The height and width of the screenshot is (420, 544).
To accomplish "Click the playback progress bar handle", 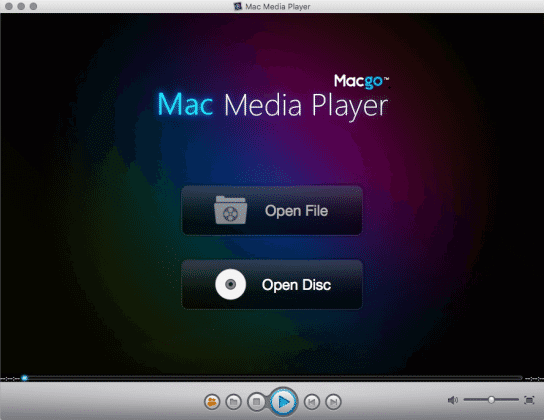I will point(24,378).
